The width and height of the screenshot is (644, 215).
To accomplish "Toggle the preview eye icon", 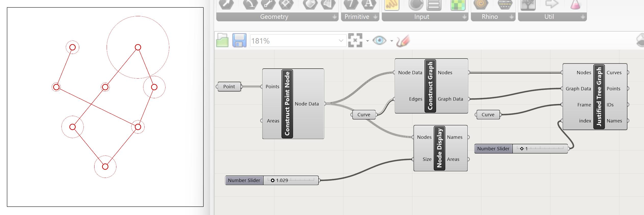I will coord(379,40).
